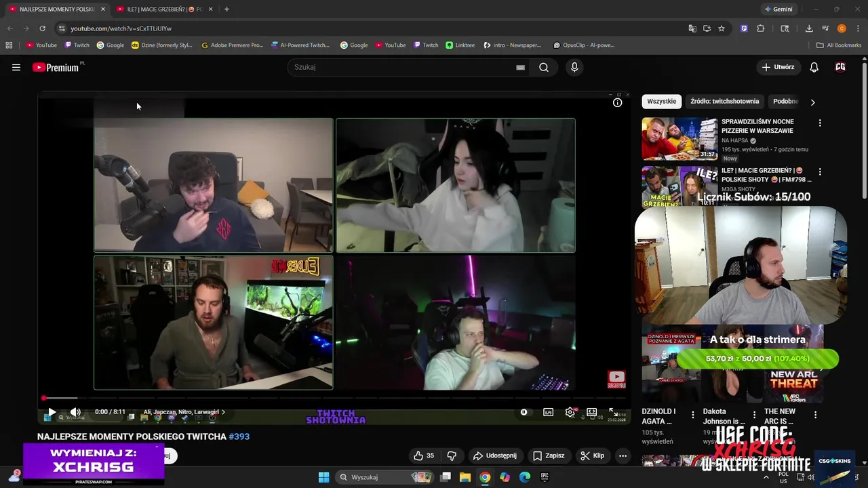The height and width of the screenshot is (488, 868).
Task: Open the CG channel avatar menu
Action: click(x=840, y=67)
